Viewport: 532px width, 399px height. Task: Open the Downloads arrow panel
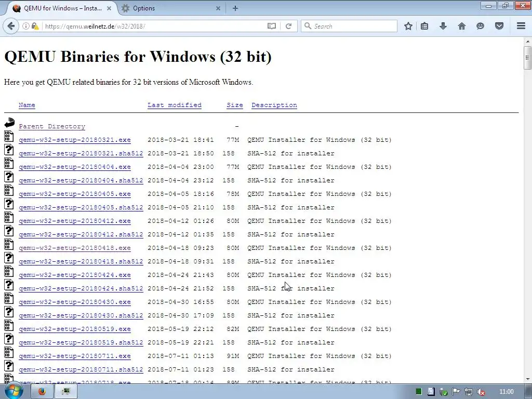443,26
